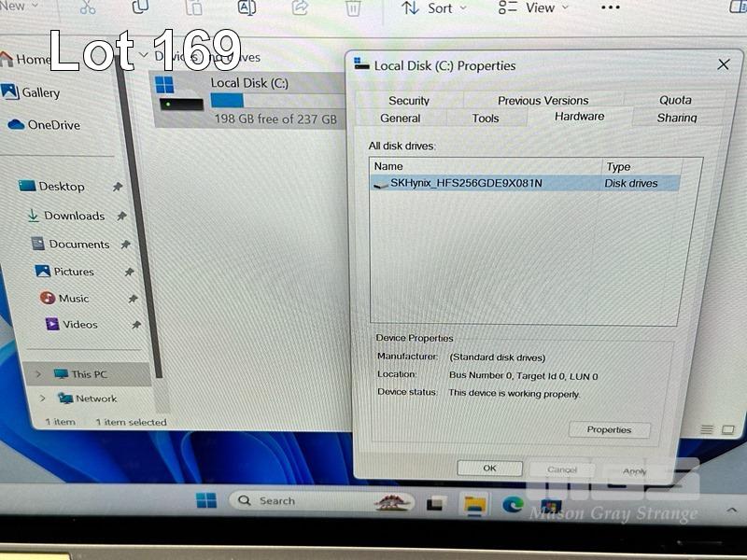Expand the This PC tree node
747x560 pixels.
click(38, 374)
